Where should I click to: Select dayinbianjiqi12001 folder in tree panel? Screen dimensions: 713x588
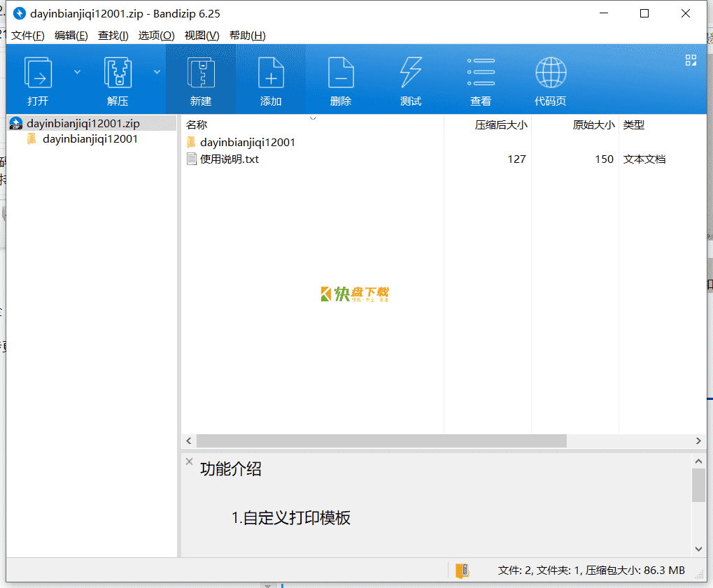click(x=90, y=139)
